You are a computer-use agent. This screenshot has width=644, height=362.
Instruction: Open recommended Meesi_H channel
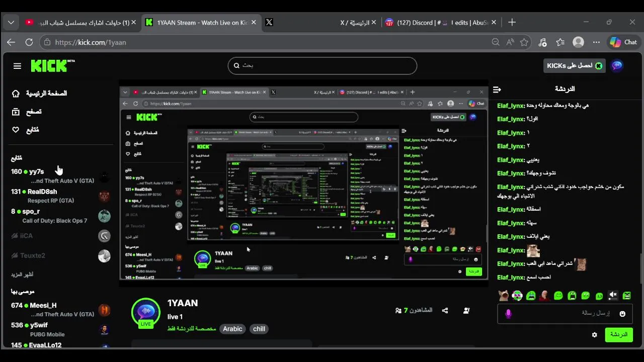(x=60, y=309)
